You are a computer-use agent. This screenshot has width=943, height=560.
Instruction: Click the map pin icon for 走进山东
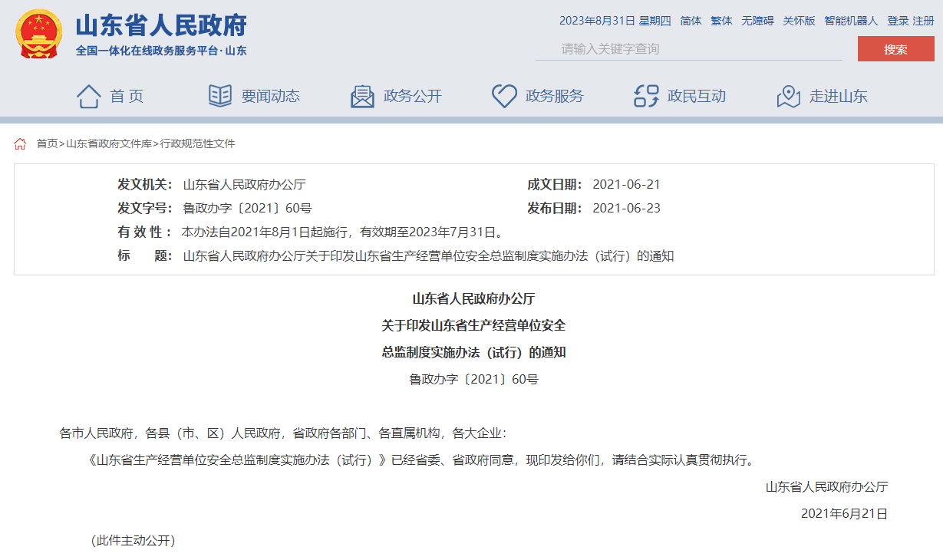click(788, 97)
